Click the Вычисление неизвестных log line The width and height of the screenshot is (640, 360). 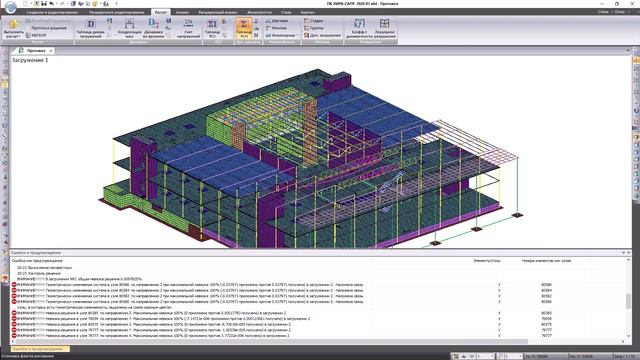coord(44,268)
